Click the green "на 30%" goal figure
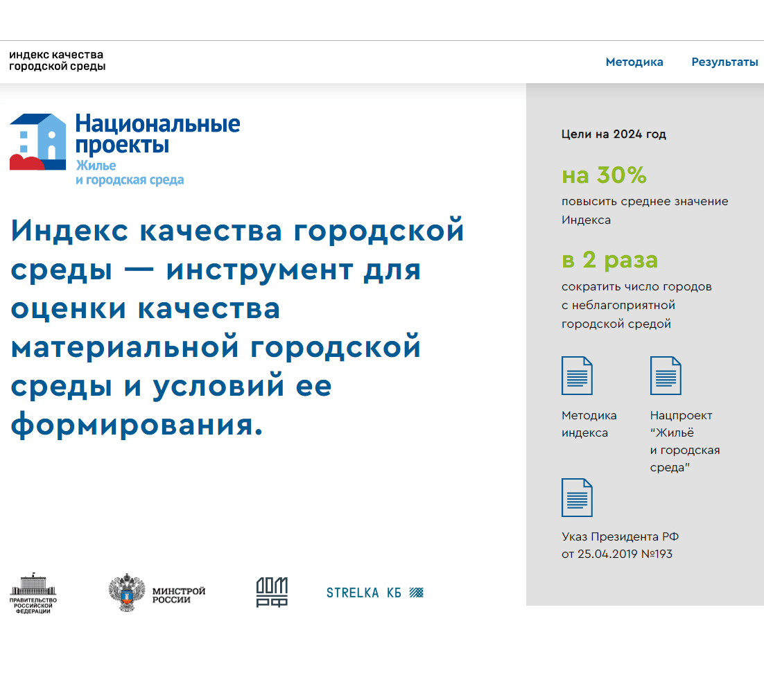 604,176
